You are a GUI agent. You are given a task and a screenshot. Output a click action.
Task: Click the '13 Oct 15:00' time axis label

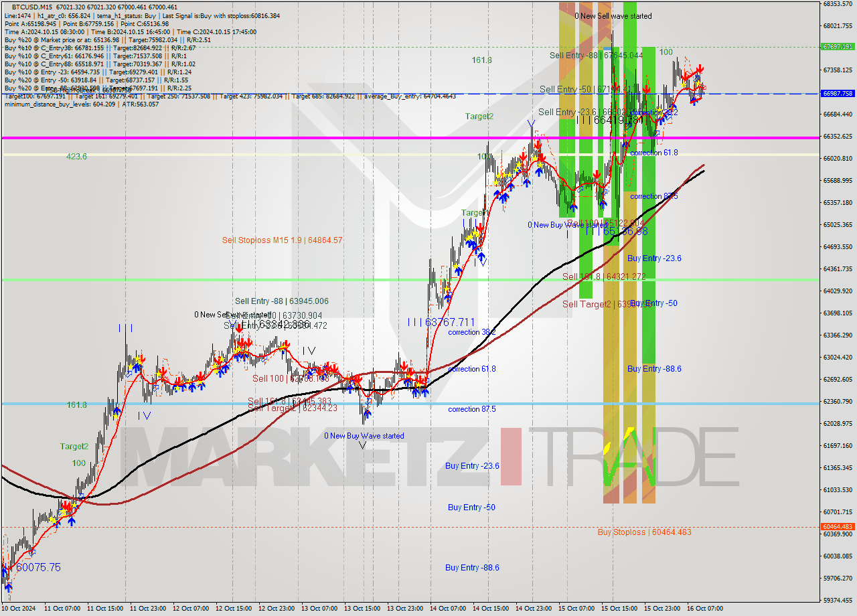click(x=362, y=609)
